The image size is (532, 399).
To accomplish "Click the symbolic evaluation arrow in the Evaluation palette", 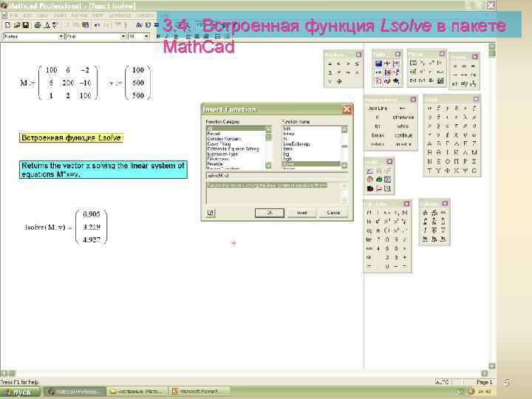I will (x=455, y=75).
